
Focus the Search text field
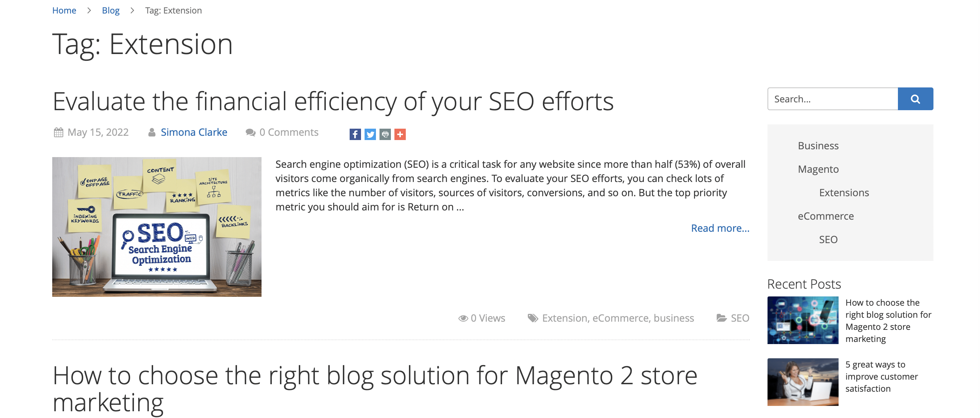coord(833,99)
